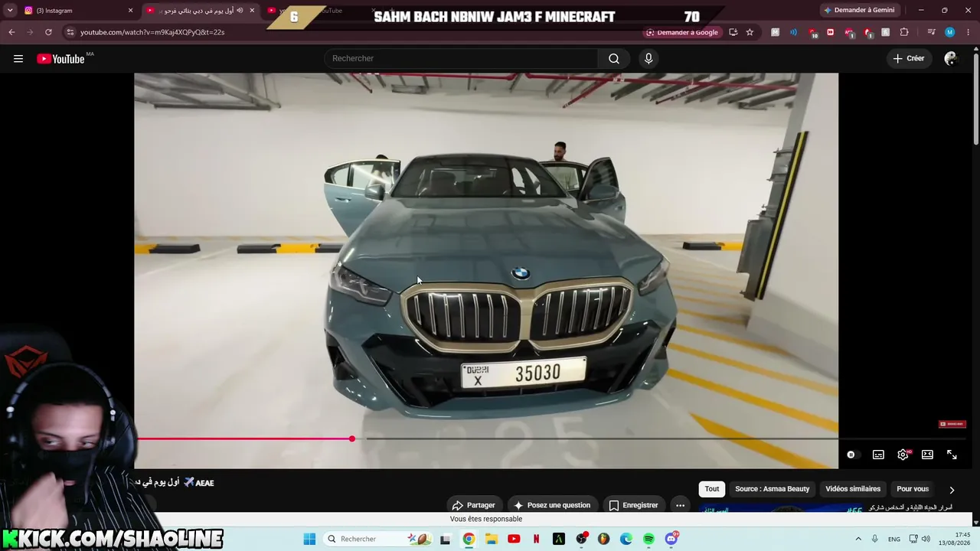Open the Créer dropdown button
Viewport: 980px width, 551px height.
[x=909, y=59]
